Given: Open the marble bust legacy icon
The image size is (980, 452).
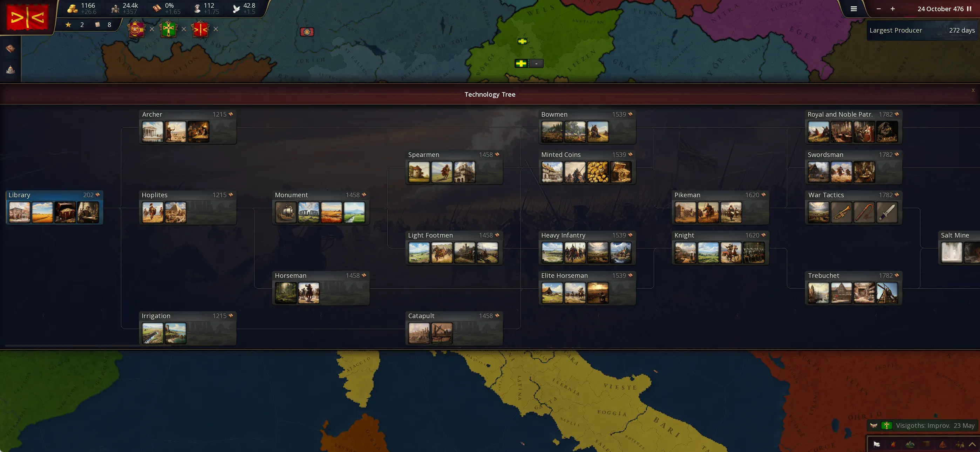Looking at the screenshot, I should (x=197, y=8).
